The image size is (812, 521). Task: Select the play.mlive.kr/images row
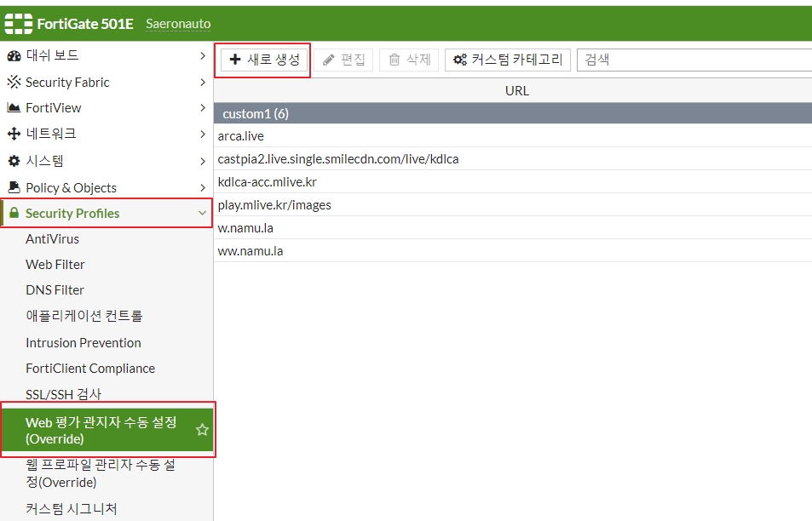tap(513, 205)
